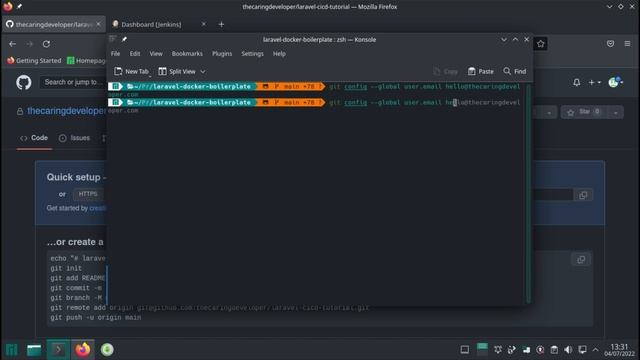Open the Konsole Help menu
Image resolution: width=640 pixels, height=360 pixels.
[279, 54]
